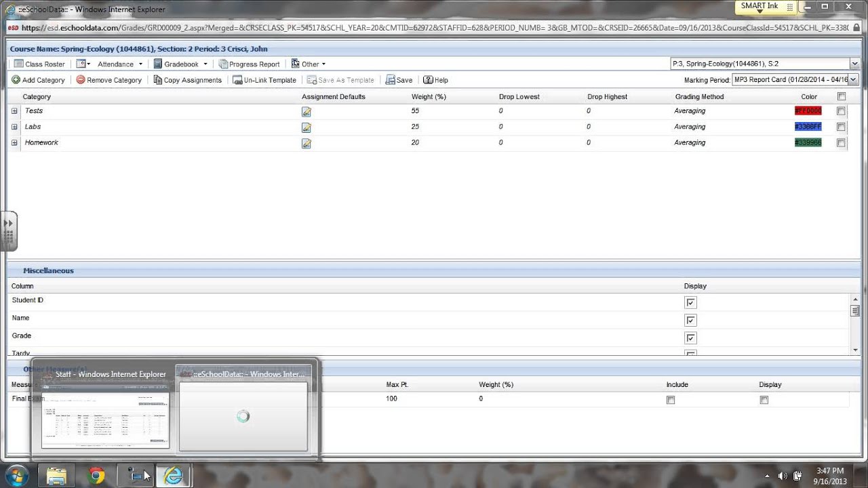Check the Homework category checkbox

point(841,143)
